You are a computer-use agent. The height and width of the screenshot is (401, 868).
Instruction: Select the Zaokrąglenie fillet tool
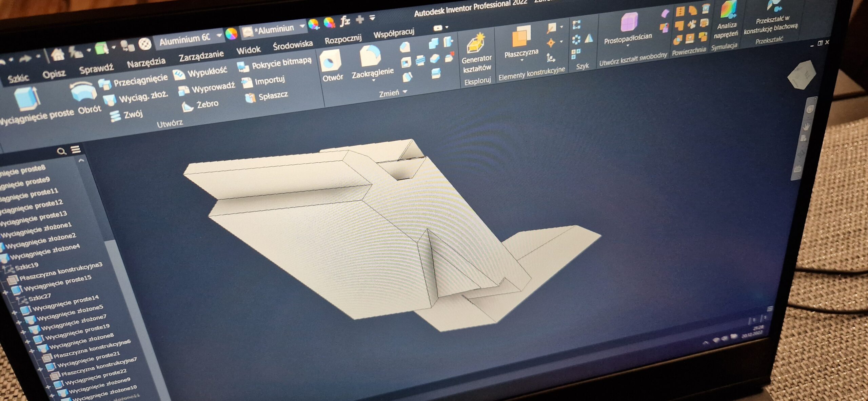coord(370,57)
